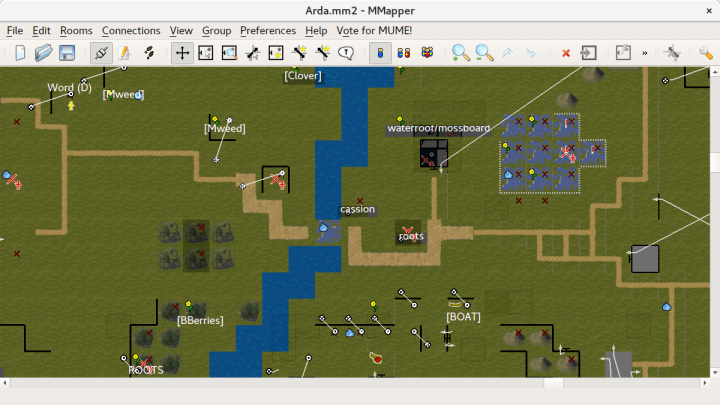This screenshot has height=405, width=720.
Task: Select the create room tool
Action: 276,53
